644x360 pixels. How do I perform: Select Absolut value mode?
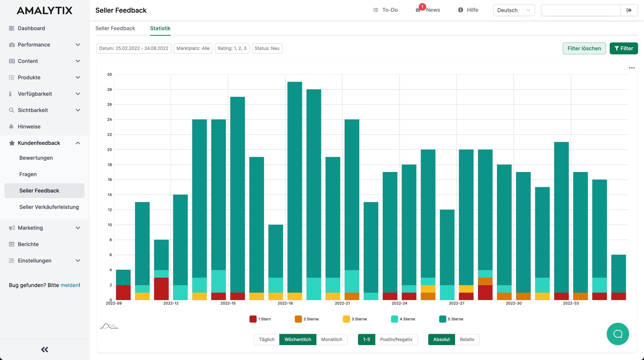(441, 340)
